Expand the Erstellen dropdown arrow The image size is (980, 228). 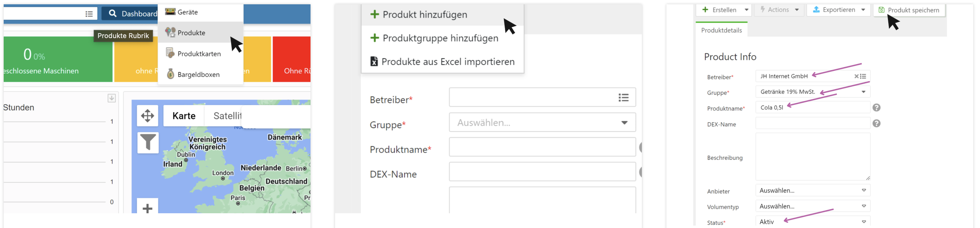(747, 10)
